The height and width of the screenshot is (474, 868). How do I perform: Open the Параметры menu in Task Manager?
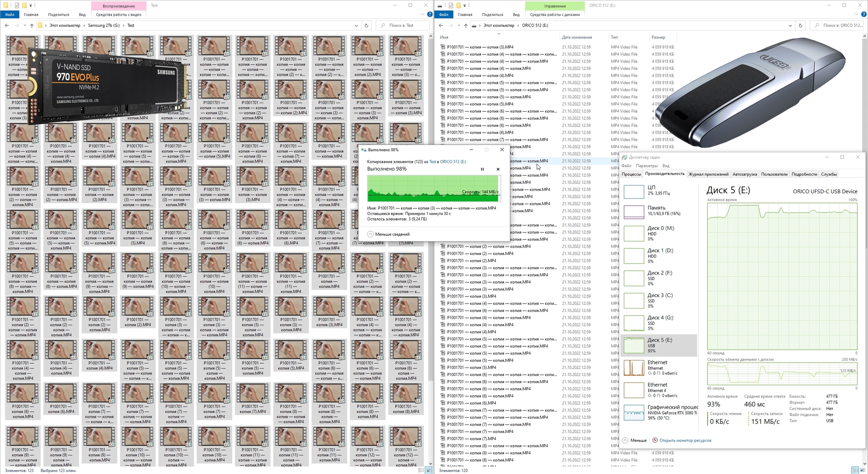tap(647, 166)
